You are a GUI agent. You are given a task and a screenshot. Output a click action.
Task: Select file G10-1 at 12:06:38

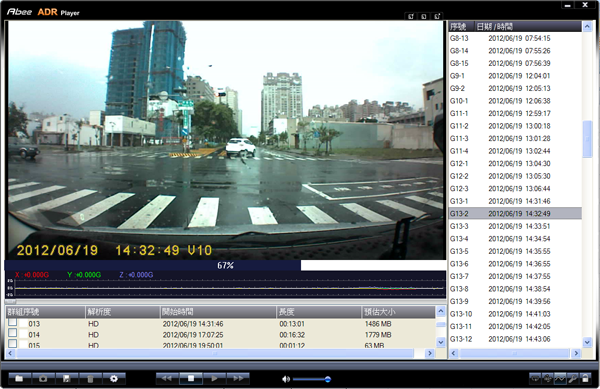coord(515,101)
